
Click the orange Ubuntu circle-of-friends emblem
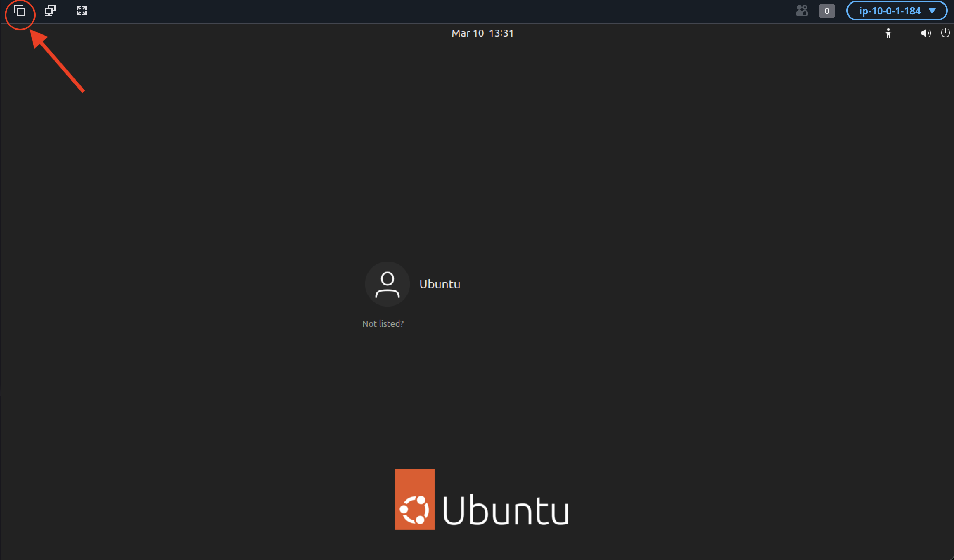tap(415, 509)
